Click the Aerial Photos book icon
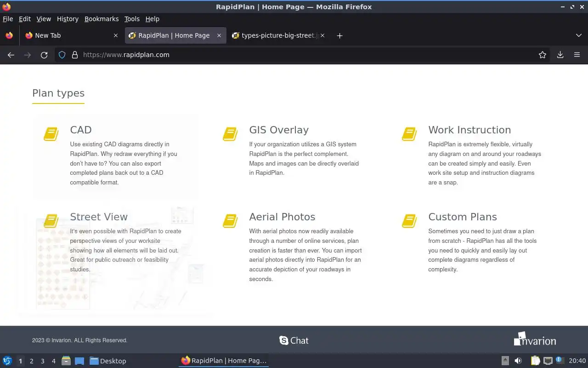Image resolution: width=588 pixels, height=368 pixels. 230,221
